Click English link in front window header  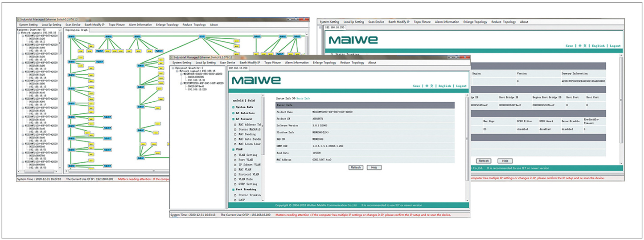pos(444,86)
